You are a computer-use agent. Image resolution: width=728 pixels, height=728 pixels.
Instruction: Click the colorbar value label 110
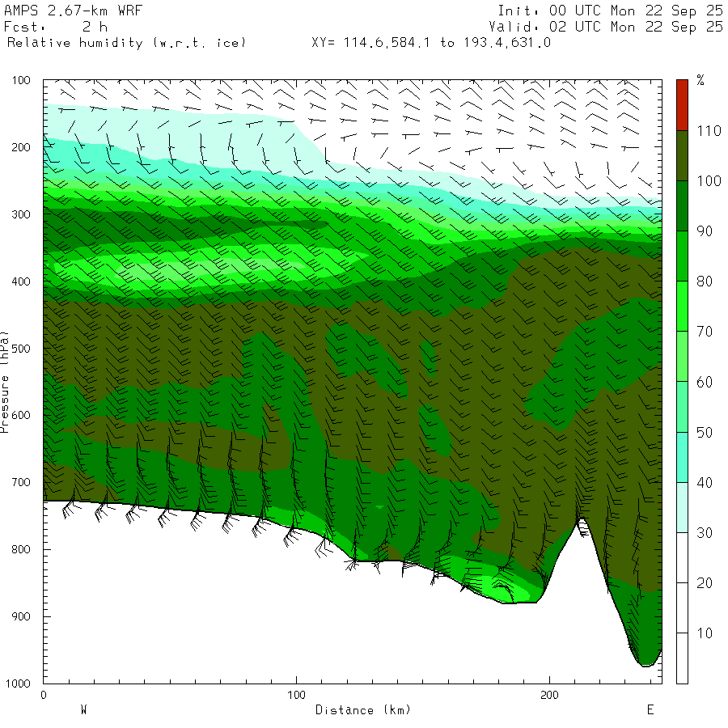709,131
